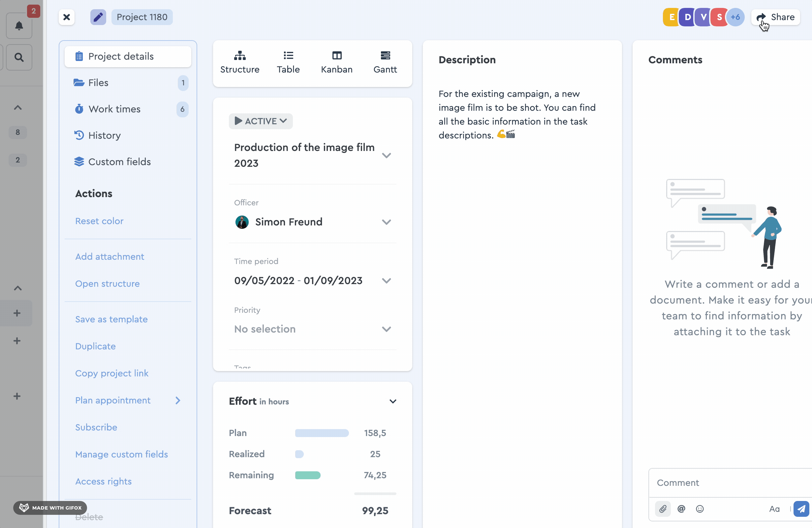
Task: Click the Forecast value 99,25
Action: click(x=375, y=511)
